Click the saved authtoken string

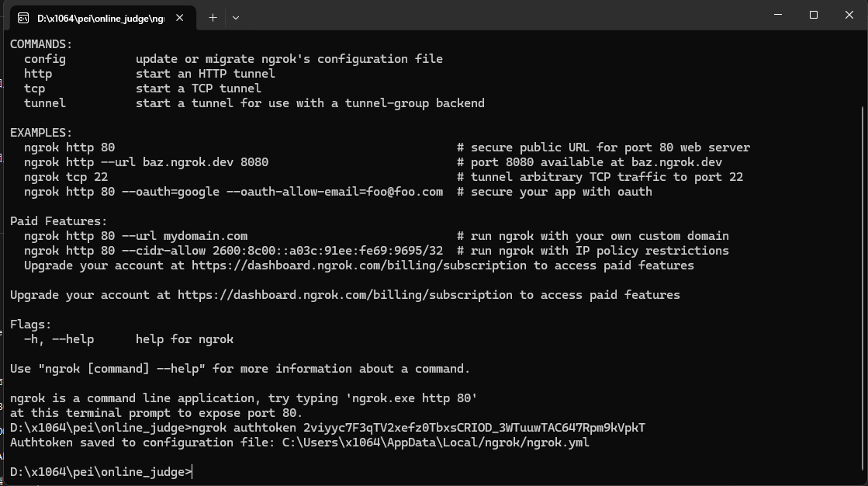tap(474, 428)
